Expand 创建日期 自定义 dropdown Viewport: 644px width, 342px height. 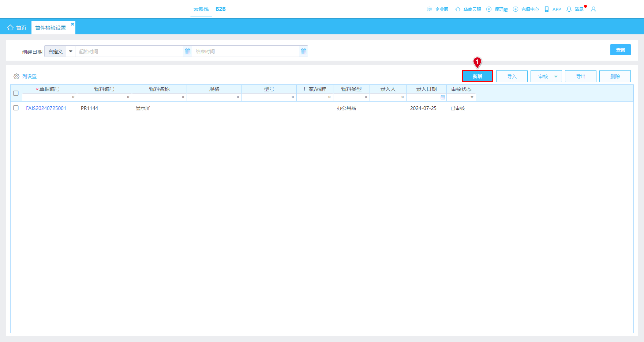pyautogui.click(x=71, y=52)
